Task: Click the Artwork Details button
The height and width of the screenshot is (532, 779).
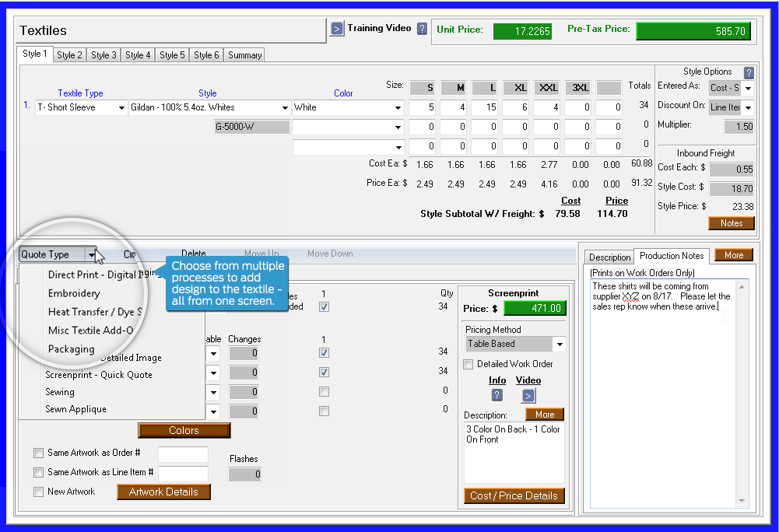Action: [x=163, y=492]
